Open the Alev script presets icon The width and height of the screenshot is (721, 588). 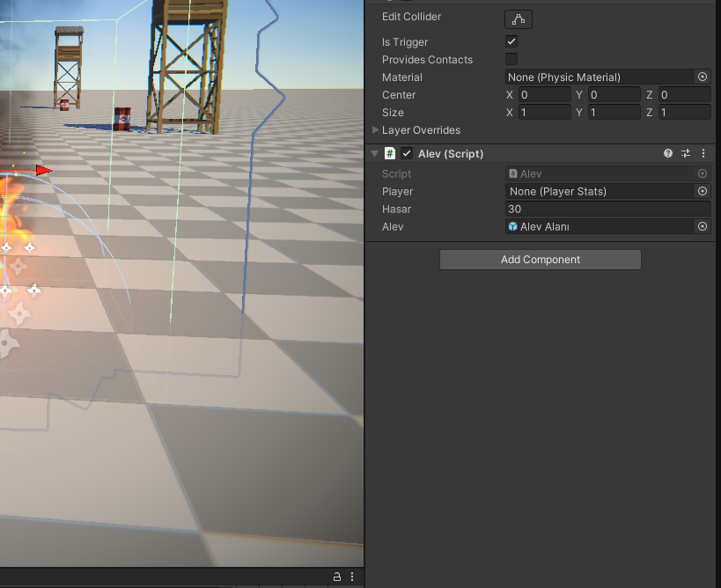coord(686,154)
